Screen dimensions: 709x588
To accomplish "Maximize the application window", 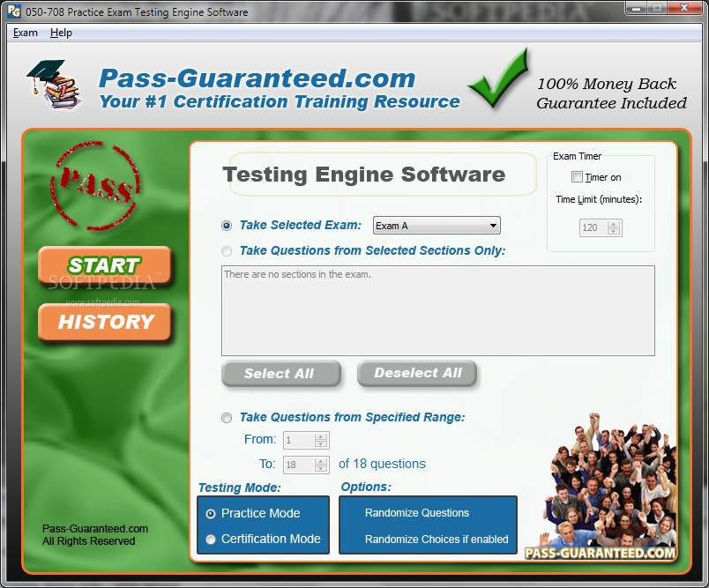I will coord(658,8).
